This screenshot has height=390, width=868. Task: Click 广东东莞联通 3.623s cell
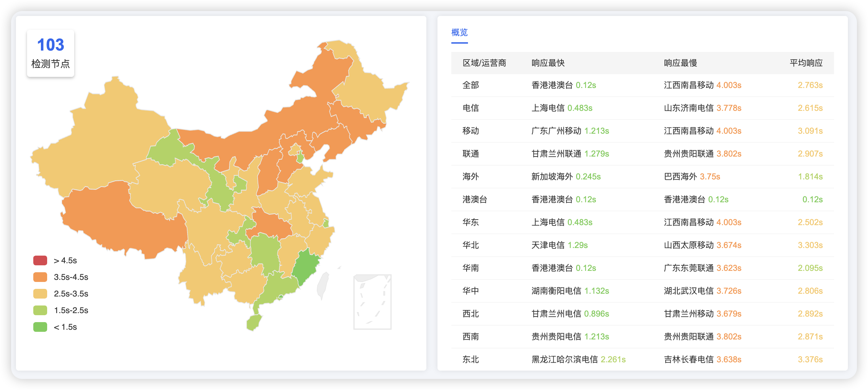pyautogui.click(x=703, y=268)
